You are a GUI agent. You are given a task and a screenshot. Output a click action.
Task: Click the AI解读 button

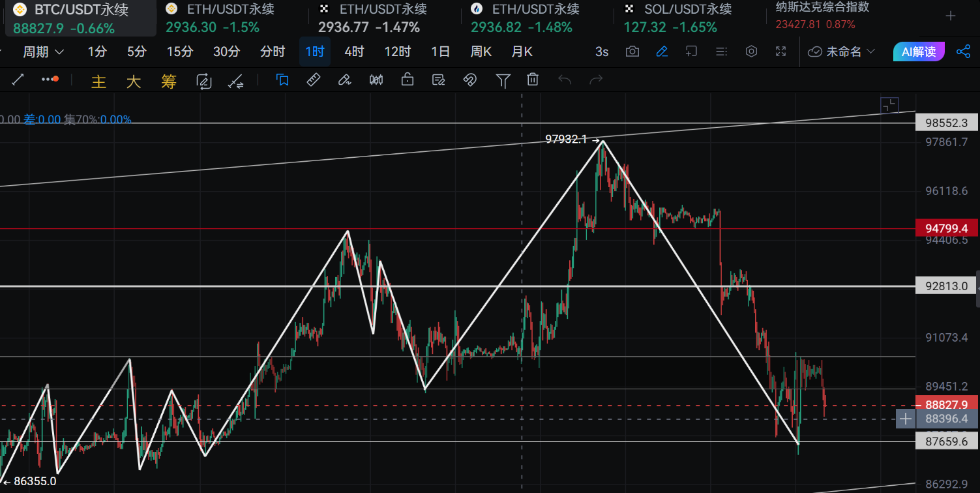[919, 52]
